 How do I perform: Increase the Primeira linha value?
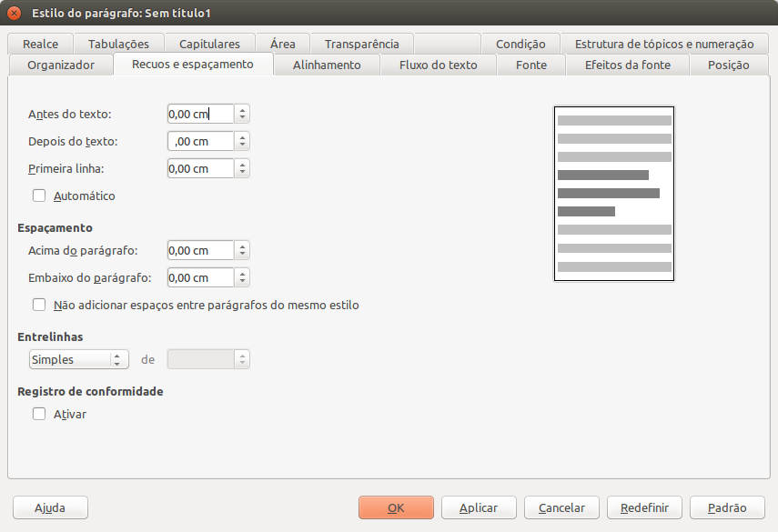tap(242, 165)
